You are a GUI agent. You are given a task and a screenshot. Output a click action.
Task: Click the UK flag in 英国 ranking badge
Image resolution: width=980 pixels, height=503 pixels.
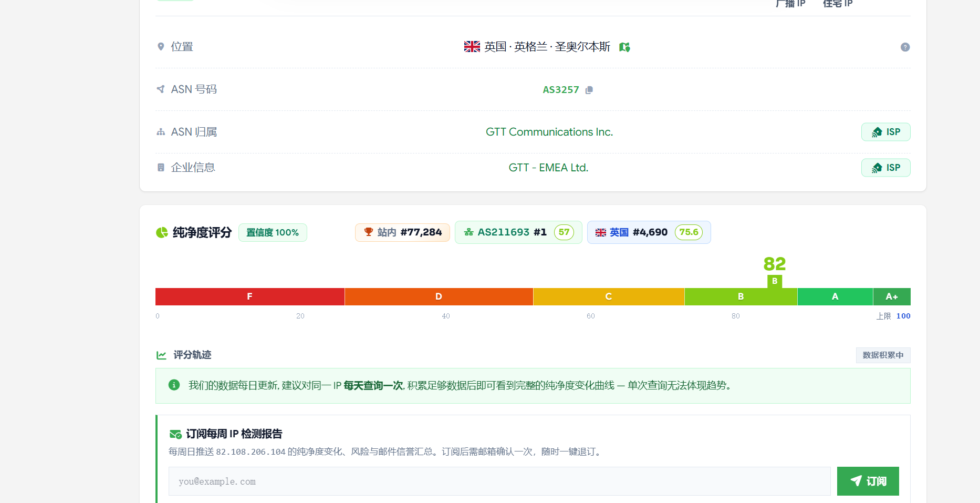(601, 232)
